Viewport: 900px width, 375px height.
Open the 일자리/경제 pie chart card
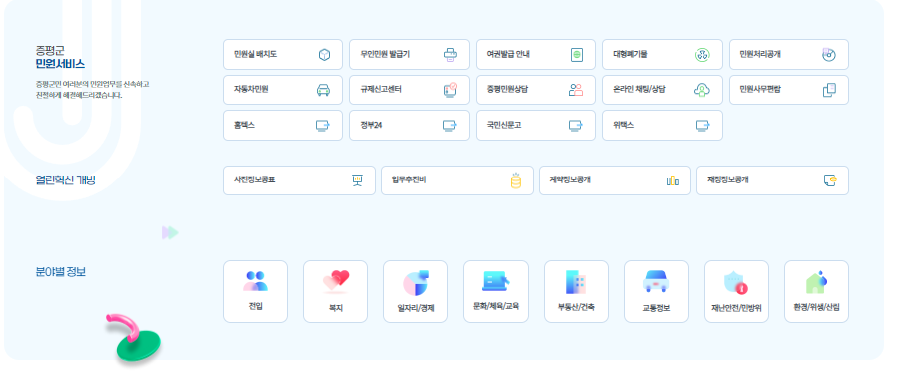click(x=416, y=291)
